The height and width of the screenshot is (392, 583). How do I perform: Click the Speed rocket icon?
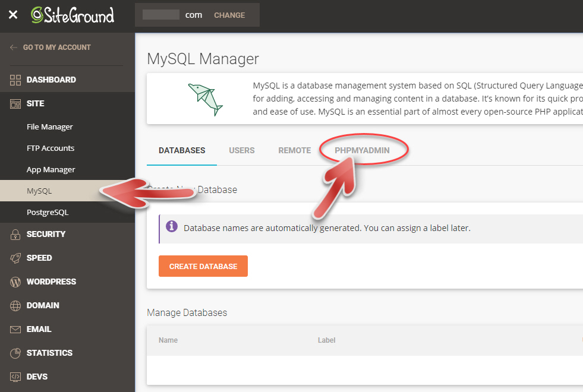[x=15, y=258]
